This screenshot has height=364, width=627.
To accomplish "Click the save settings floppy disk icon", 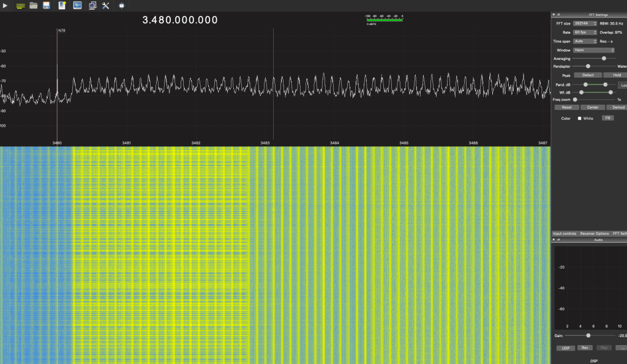I will [x=47, y=6].
